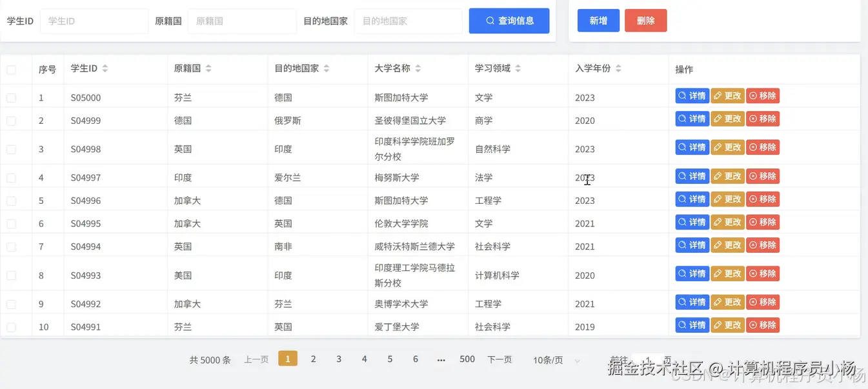Image resolution: width=868 pixels, height=389 pixels.
Task: Click the 目的地国家 search input field
Action: click(408, 21)
